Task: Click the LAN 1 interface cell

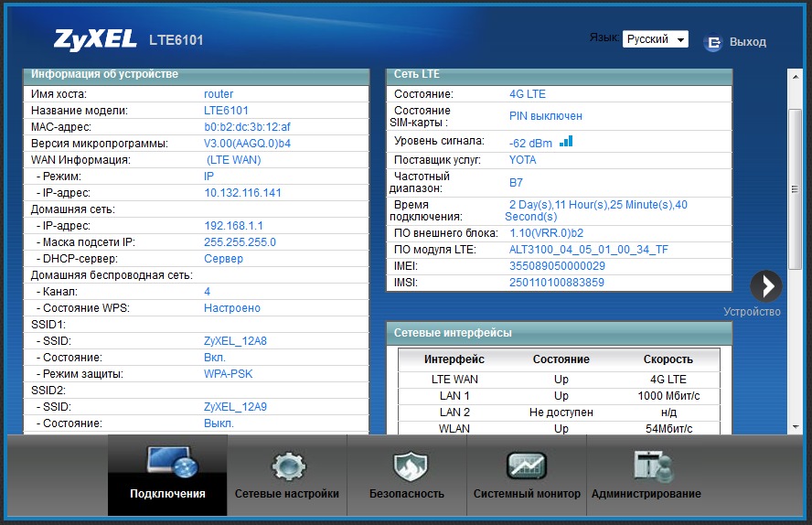Action: [x=454, y=396]
